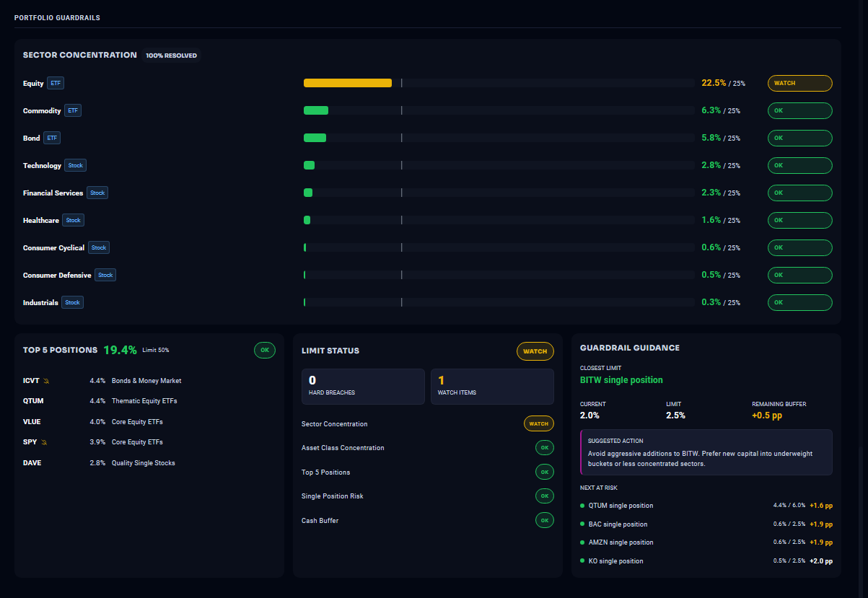
Task: Click the WATCH badge for Sector Concentration limit
Action: [539, 423]
